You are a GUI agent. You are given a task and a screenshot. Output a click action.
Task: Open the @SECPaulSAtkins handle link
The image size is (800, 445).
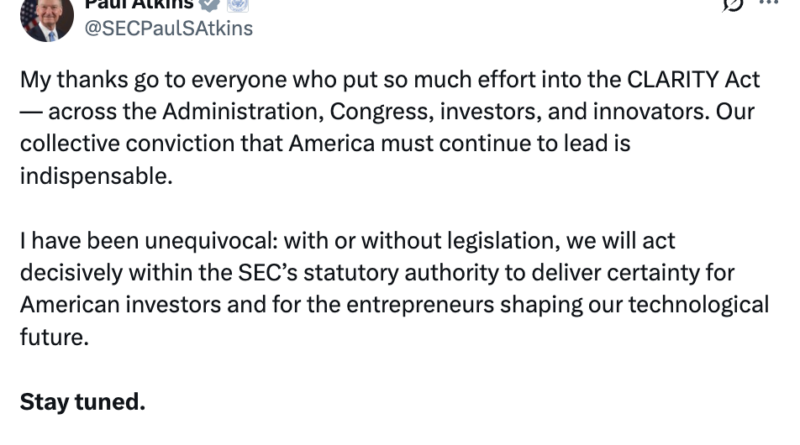[x=168, y=29]
